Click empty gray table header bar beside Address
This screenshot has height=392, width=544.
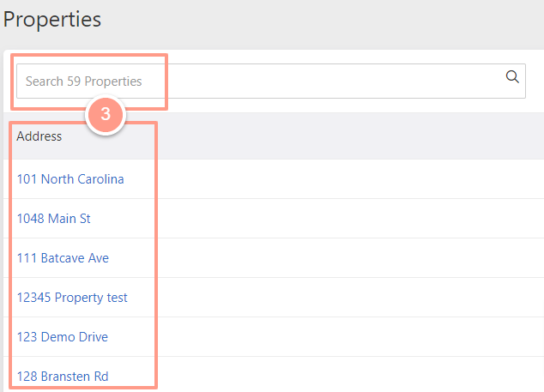[347, 136]
